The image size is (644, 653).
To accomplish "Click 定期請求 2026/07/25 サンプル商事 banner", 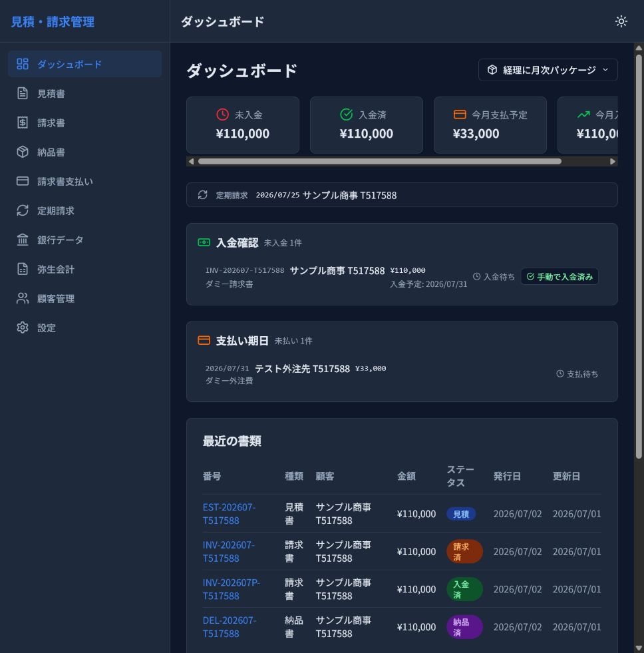I will pos(402,195).
